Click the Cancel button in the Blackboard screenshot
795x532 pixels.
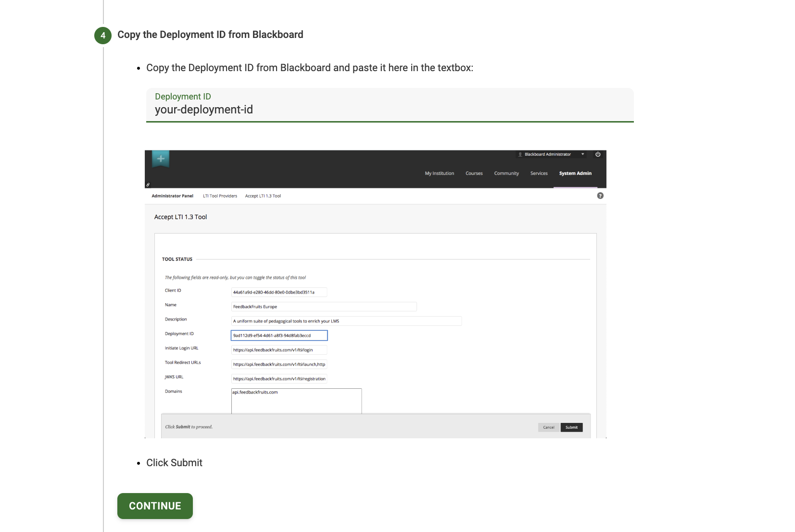[549, 427]
